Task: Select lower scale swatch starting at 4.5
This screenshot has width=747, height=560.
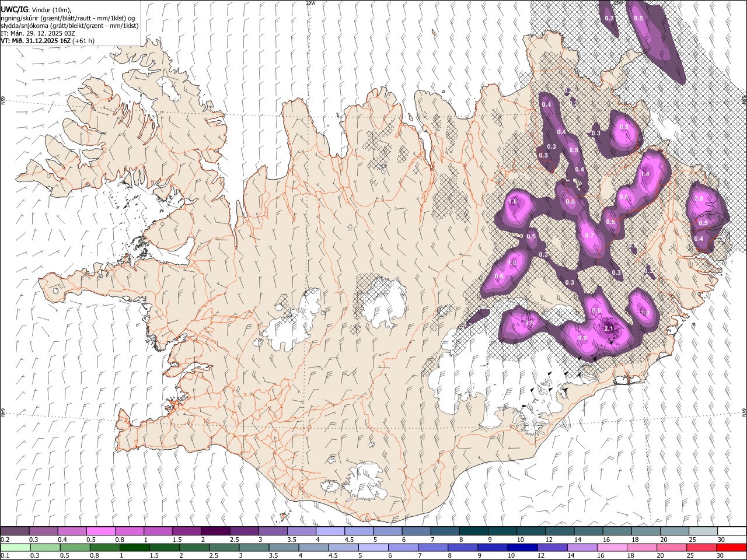Action: (343, 547)
